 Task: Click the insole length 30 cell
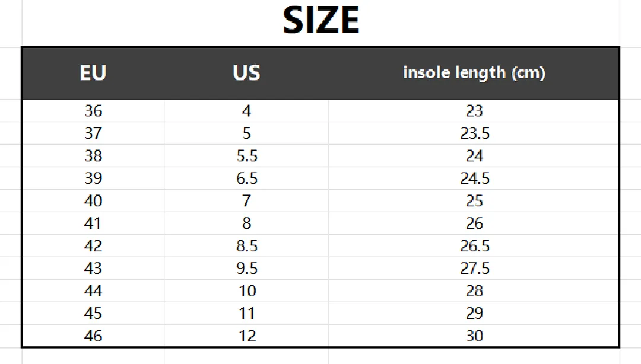(x=474, y=336)
